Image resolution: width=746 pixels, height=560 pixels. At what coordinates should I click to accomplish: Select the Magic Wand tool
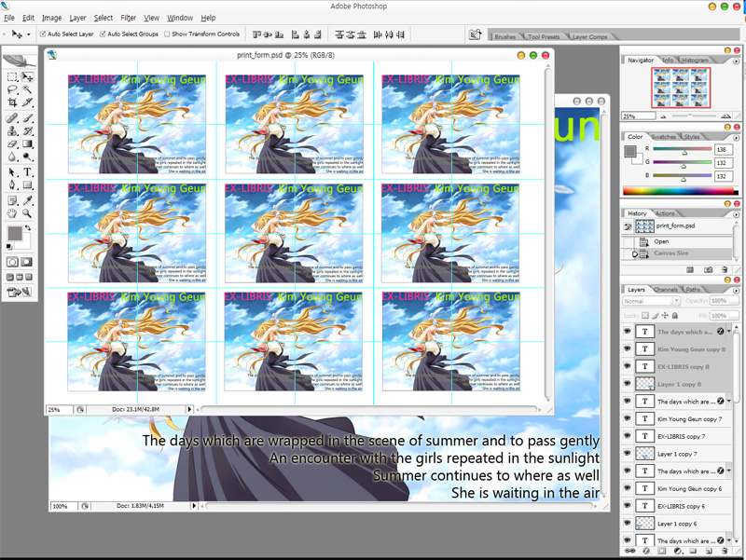[x=27, y=89]
